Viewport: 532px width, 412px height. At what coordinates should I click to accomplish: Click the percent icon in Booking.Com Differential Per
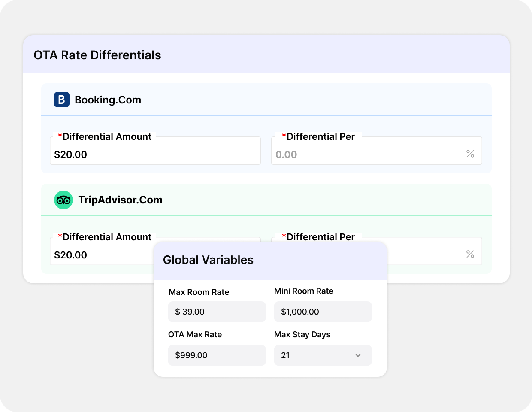click(x=470, y=154)
